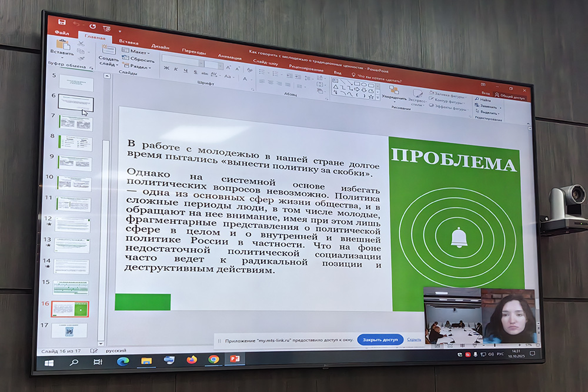This screenshot has height=392, width=588.
Task: Click the Скрыть link
Action: click(413, 340)
